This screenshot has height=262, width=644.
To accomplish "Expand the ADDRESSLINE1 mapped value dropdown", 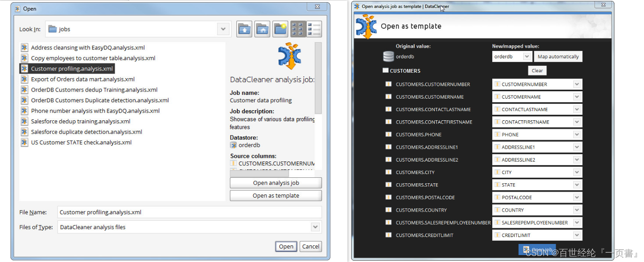I will coord(576,147).
